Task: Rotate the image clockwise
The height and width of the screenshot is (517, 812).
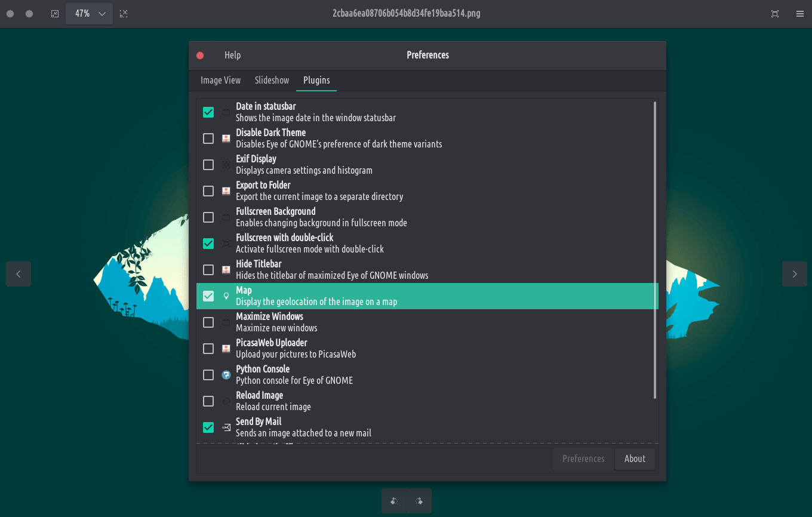Action: tap(419, 501)
